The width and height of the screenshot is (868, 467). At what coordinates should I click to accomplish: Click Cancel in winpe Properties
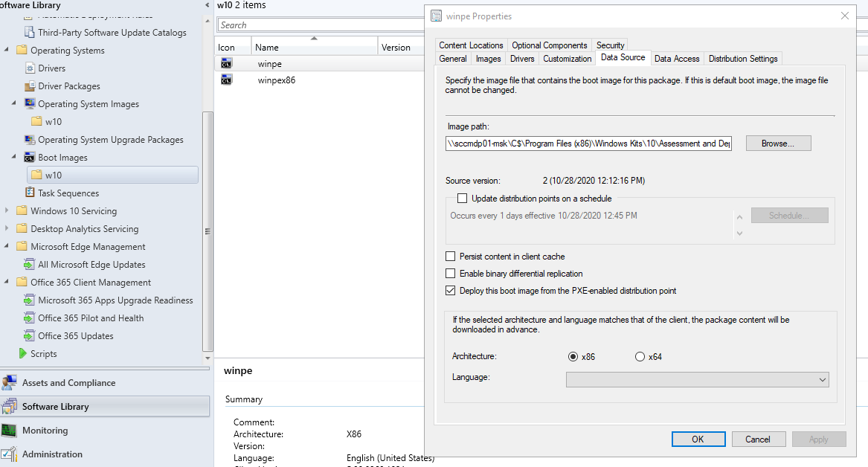759,439
